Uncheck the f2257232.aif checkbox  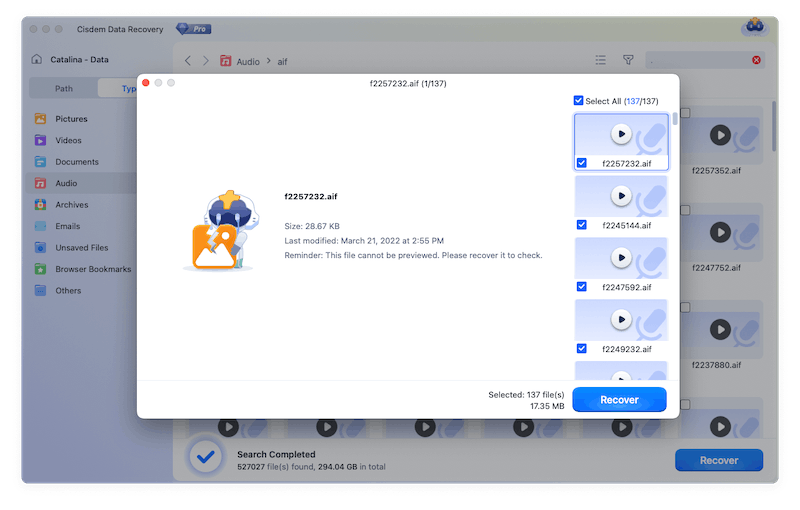582,163
